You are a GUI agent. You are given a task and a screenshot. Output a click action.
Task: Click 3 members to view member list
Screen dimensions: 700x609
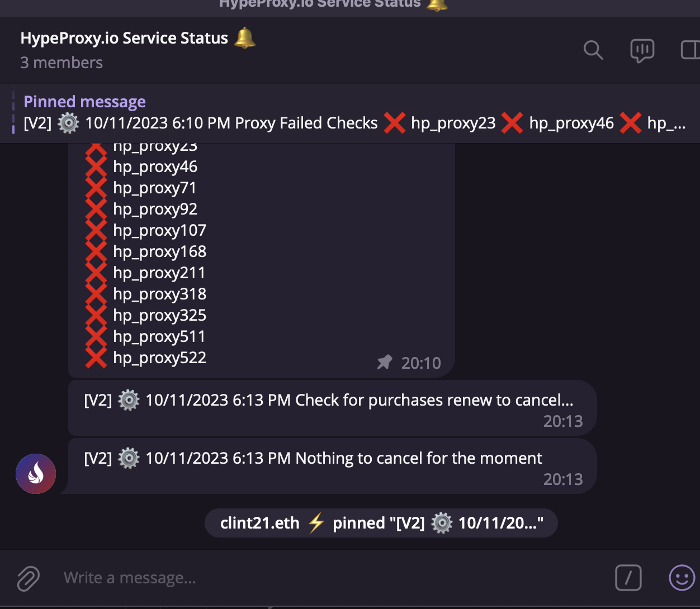pyautogui.click(x=62, y=63)
